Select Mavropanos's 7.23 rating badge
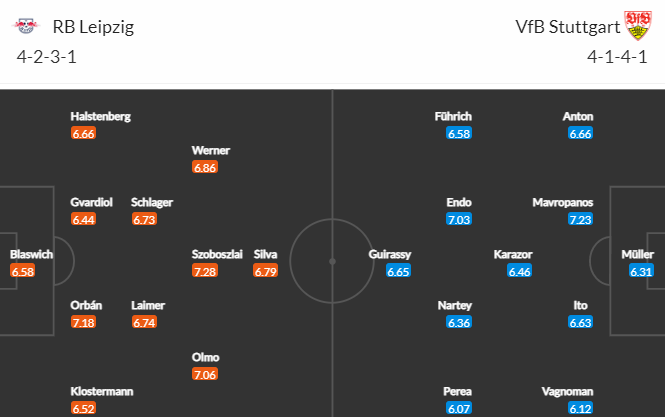 [581, 219]
